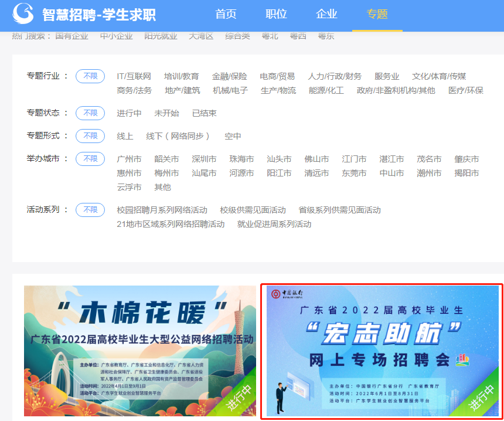Click hot search term 国有企业
The height and width of the screenshot is (421, 504).
71,36
